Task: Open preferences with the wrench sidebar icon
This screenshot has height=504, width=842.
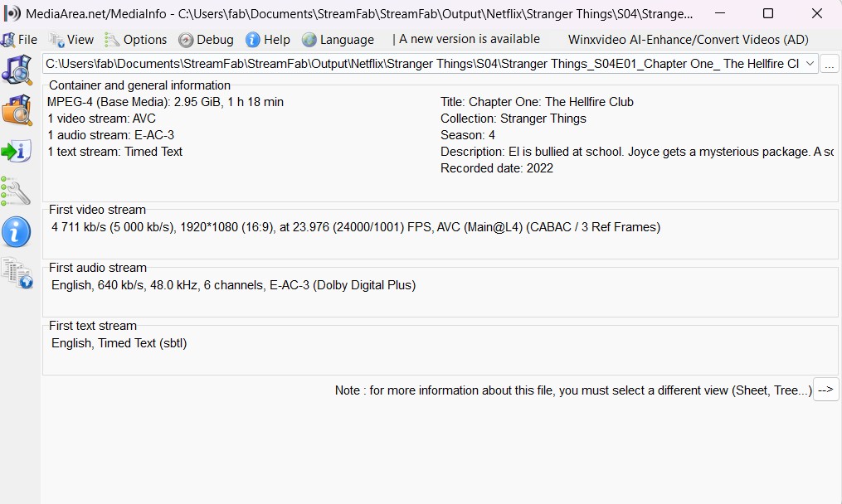Action: (17, 191)
